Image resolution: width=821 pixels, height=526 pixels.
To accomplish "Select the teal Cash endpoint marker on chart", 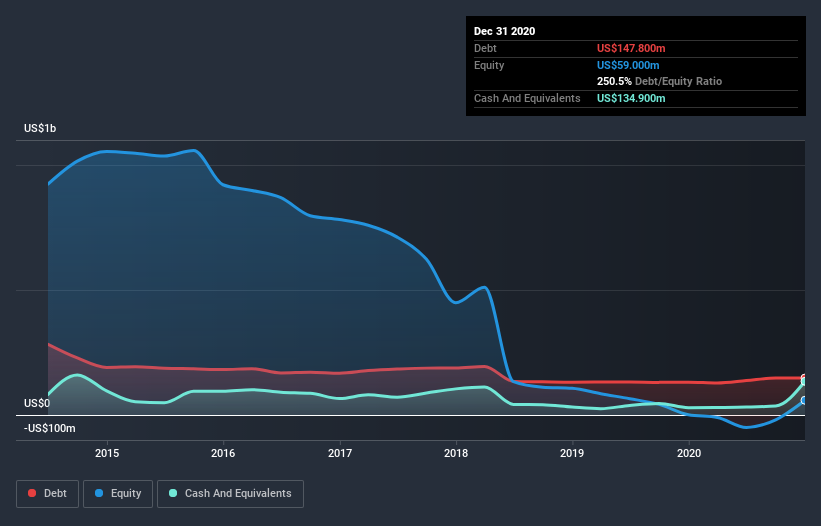I will 804,382.
